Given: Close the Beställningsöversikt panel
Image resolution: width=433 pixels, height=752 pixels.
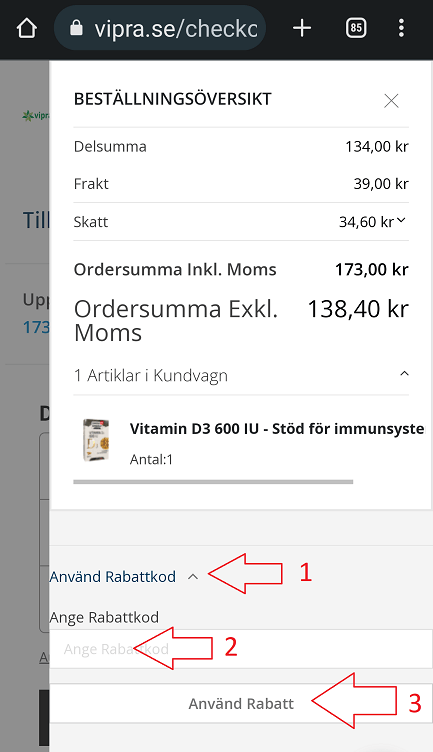Looking at the screenshot, I should coord(391,101).
